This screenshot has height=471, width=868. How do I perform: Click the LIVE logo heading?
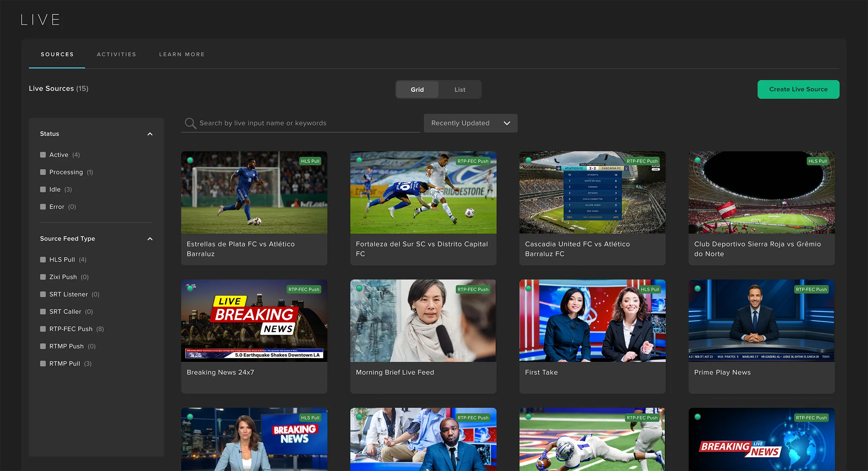(40, 20)
